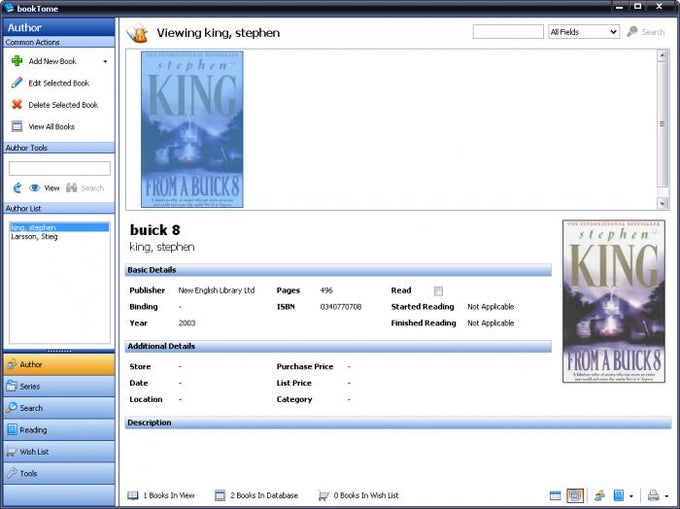Image resolution: width=680 pixels, height=509 pixels.
Task: Click the blue book icon in bottom toolbar
Action: 619,495
